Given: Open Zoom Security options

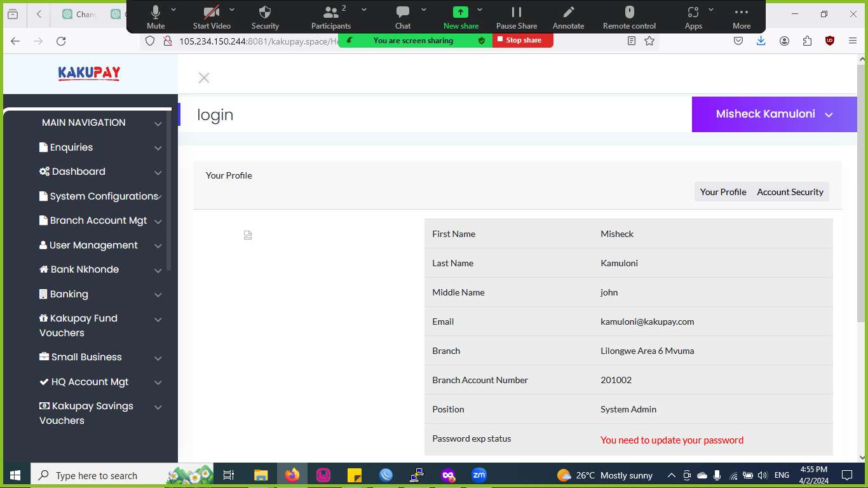Looking at the screenshot, I should tap(265, 17).
